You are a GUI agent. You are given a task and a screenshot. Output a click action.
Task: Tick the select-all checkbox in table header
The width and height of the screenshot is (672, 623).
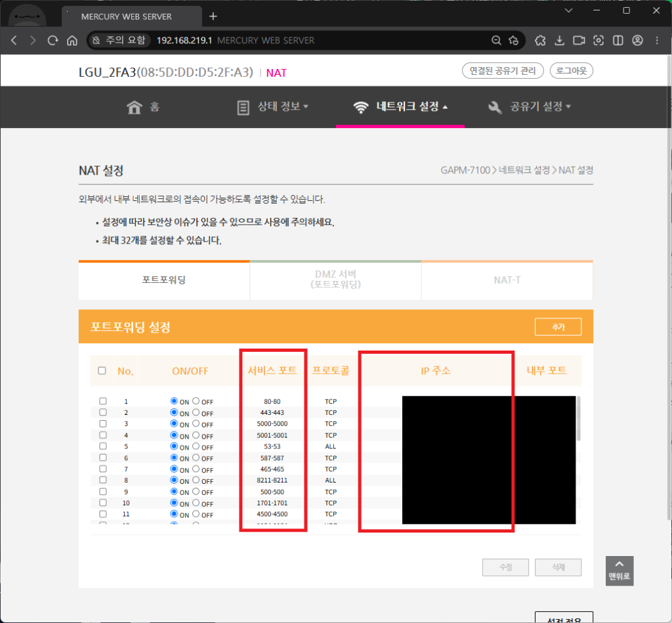click(102, 370)
